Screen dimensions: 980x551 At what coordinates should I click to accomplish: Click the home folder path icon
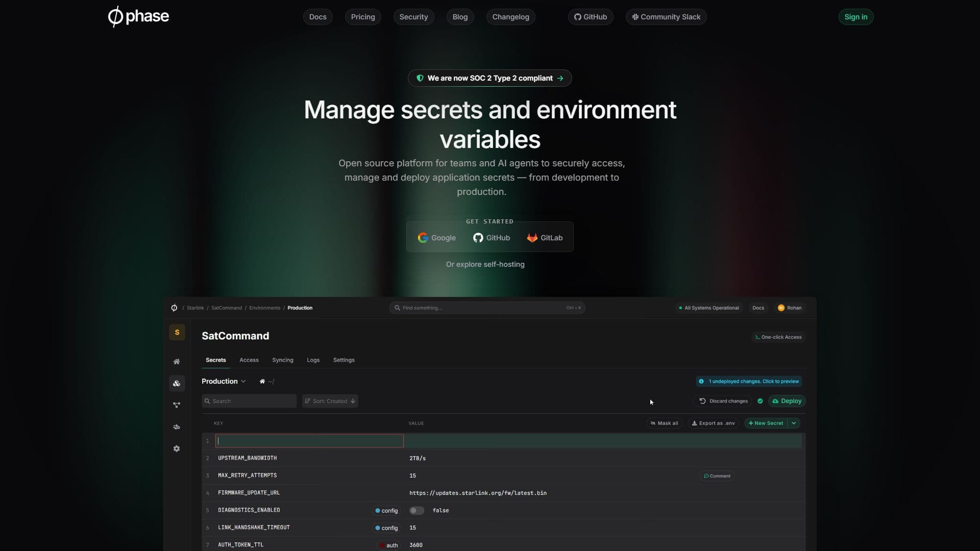(x=262, y=382)
